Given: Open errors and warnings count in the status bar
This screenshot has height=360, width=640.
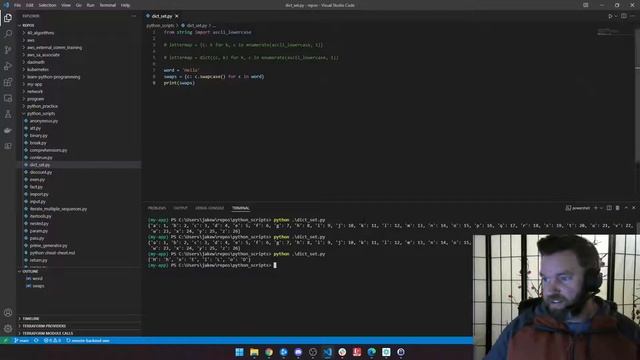Looking at the screenshot, I should (52, 340).
